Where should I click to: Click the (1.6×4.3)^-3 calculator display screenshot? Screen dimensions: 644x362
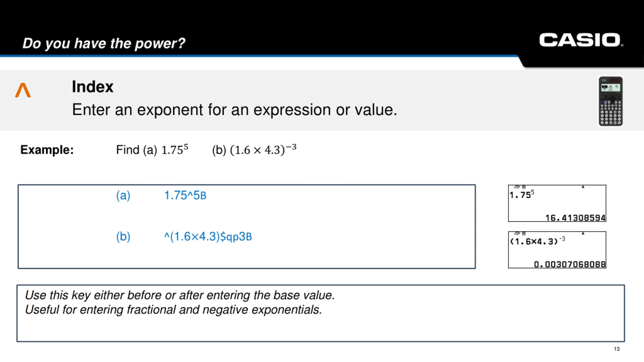557,250
